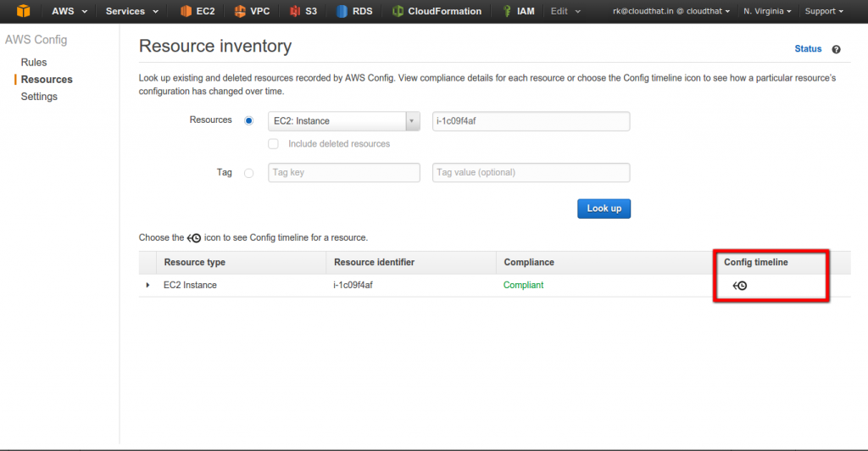Open the EC2: Instance resource type dropdown

point(344,121)
